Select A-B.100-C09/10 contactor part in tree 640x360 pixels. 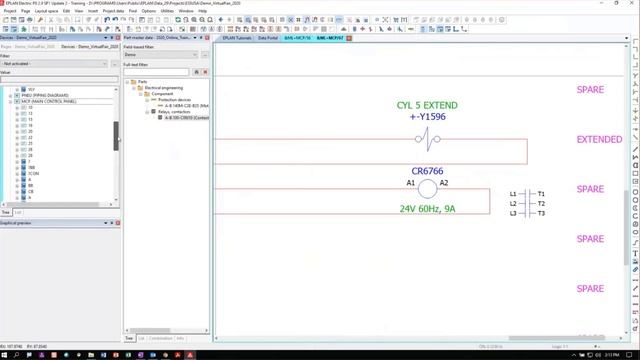(187, 118)
